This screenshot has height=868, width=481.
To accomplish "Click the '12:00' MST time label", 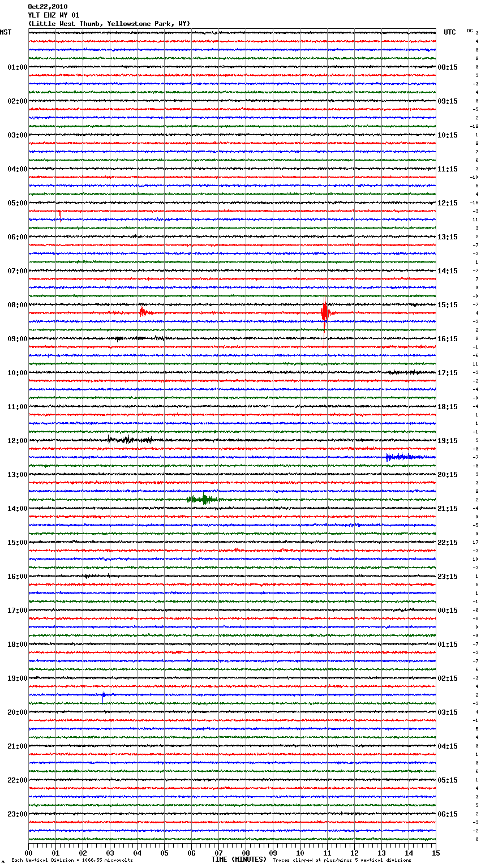I will point(18,441).
